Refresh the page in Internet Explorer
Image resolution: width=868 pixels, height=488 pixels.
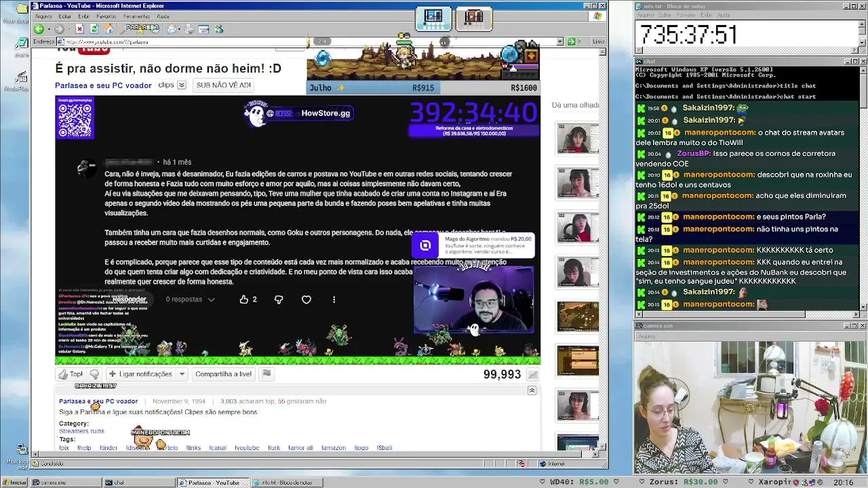[94, 29]
